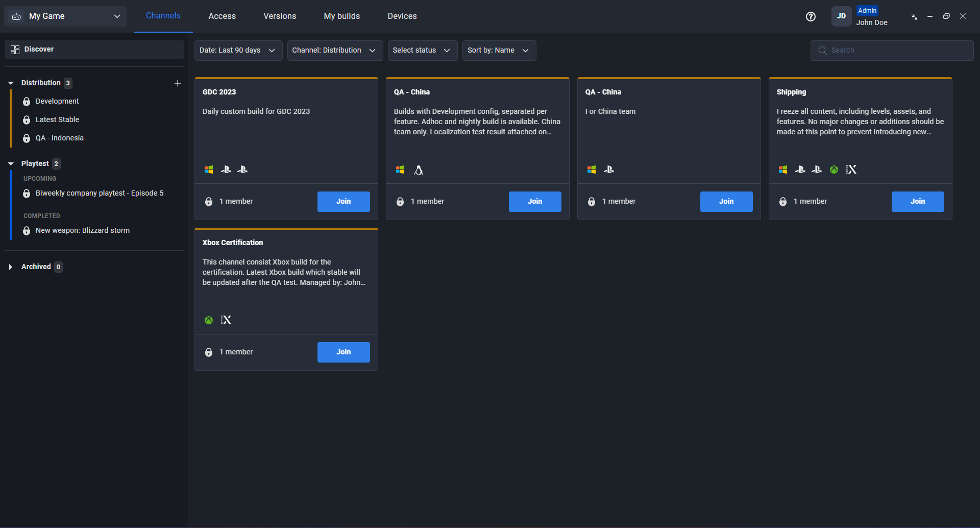980x528 pixels.
Task: Click the Playtest count badge 2
Action: pos(56,164)
